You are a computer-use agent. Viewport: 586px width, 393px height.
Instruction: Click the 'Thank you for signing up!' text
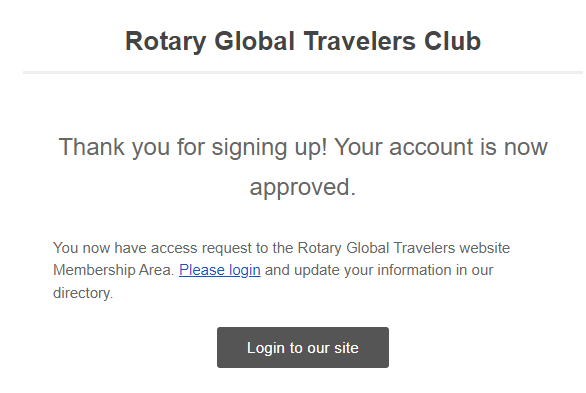tap(193, 147)
